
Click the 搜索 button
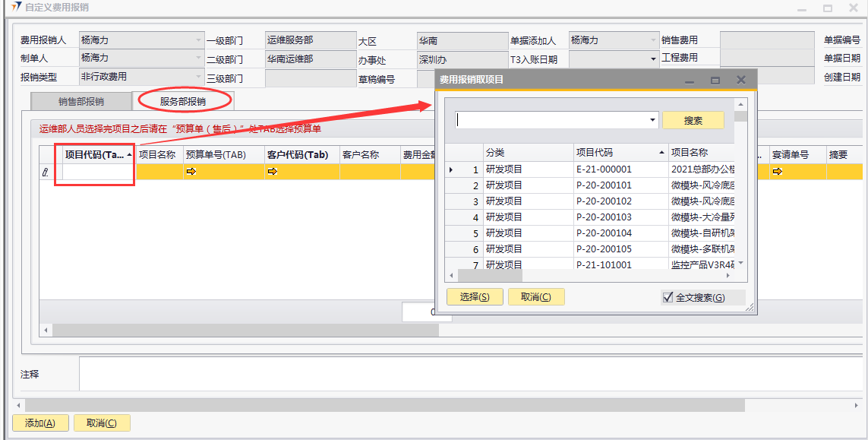coord(693,120)
